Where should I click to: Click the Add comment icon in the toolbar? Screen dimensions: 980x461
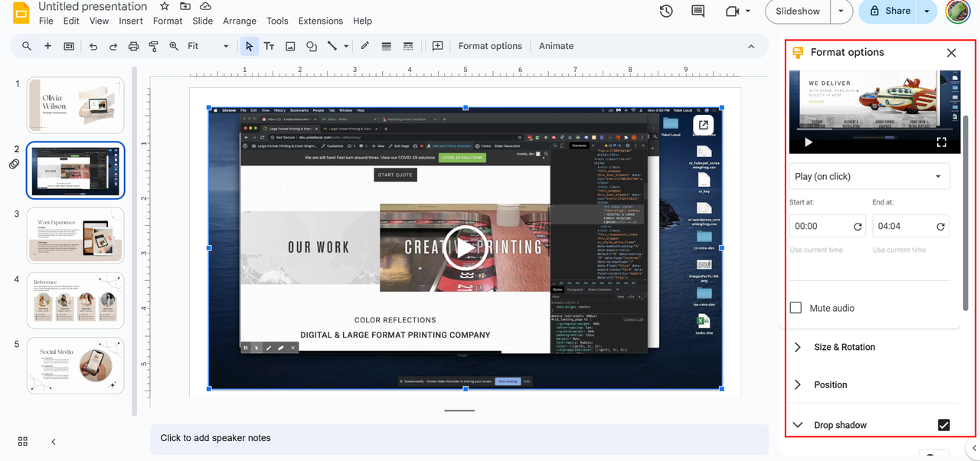(438, 46)
